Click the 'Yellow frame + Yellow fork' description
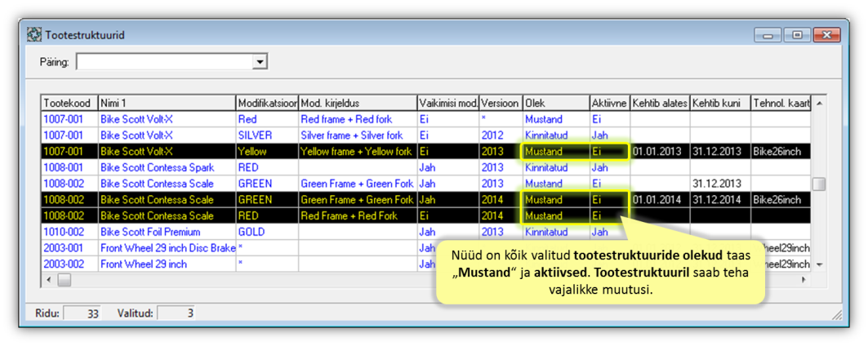868x346 pixels. (356, 151)
